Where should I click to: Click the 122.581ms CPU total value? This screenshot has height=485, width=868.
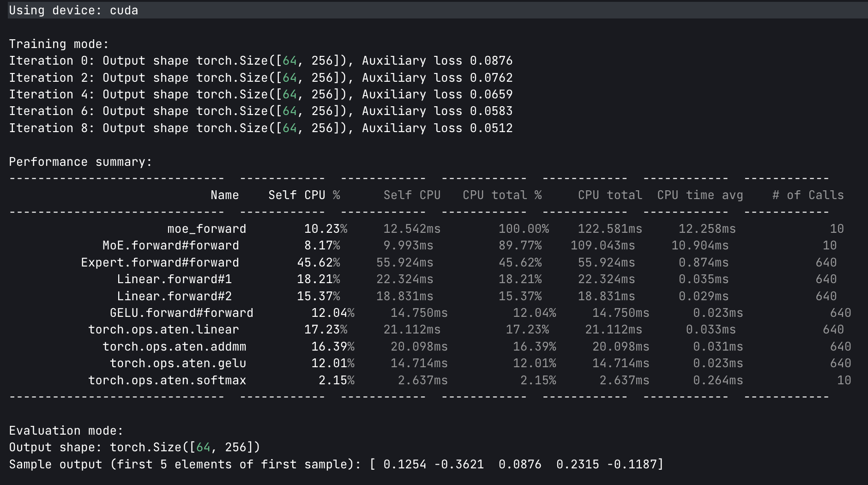(609, 229)
